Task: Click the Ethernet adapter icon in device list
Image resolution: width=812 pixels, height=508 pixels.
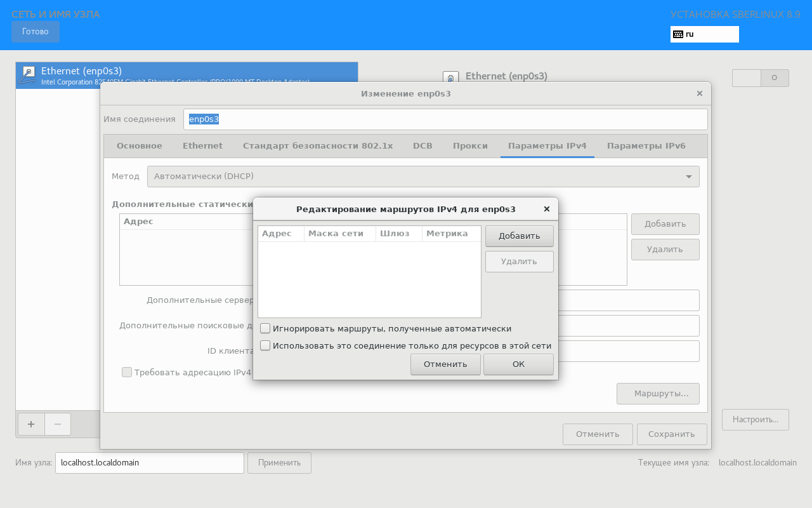Action: coord(28,74)
